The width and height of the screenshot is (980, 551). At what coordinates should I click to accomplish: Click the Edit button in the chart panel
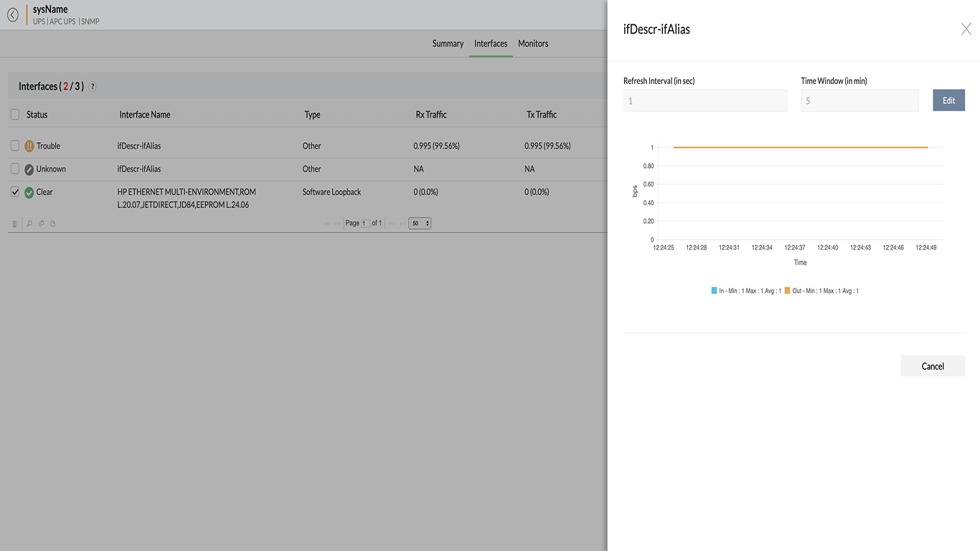(x=948, y=100)
